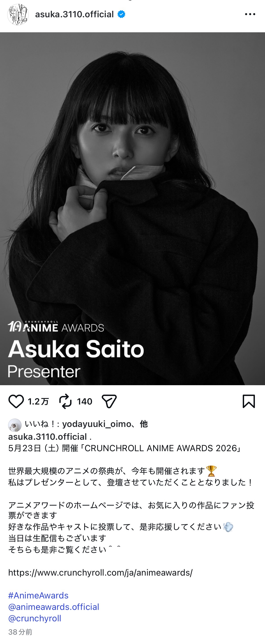
Task: Open the @animeawards.official mention
Action: [53, 607]
